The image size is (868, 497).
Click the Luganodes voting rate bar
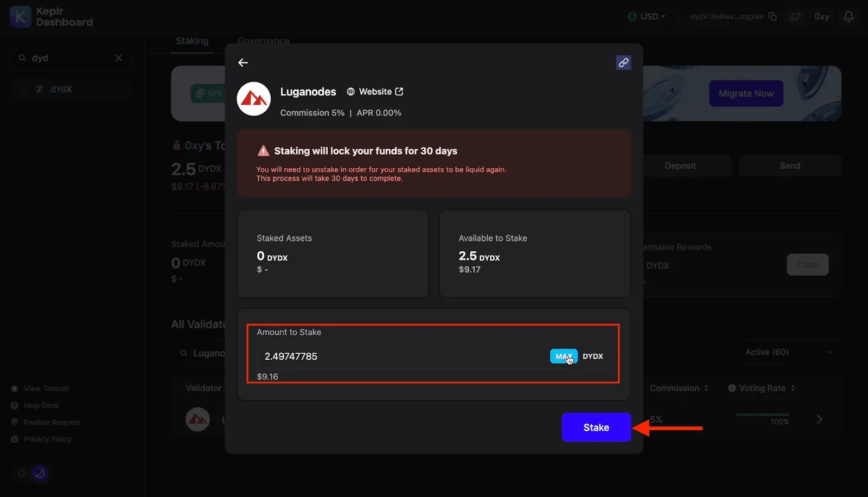[x=762, y=415]
